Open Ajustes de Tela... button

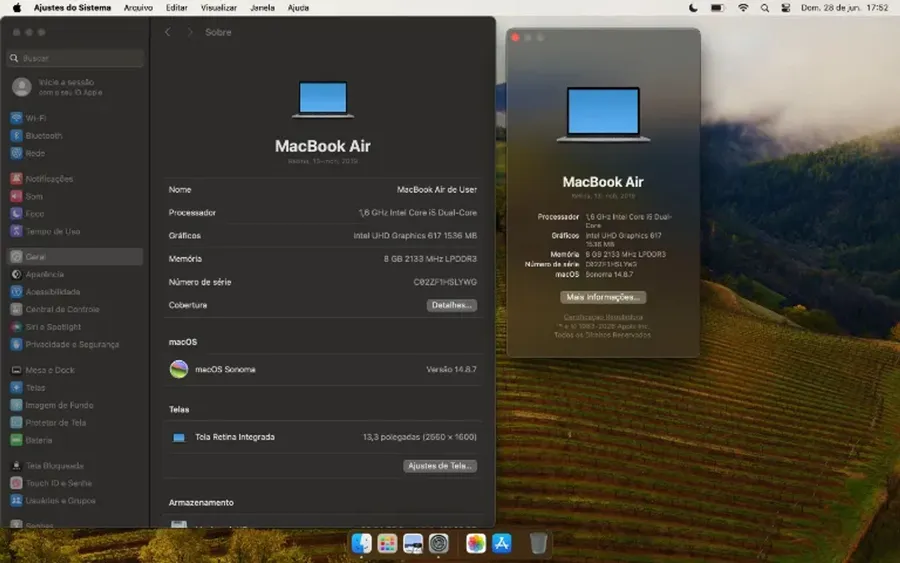(x=440, y=466)
